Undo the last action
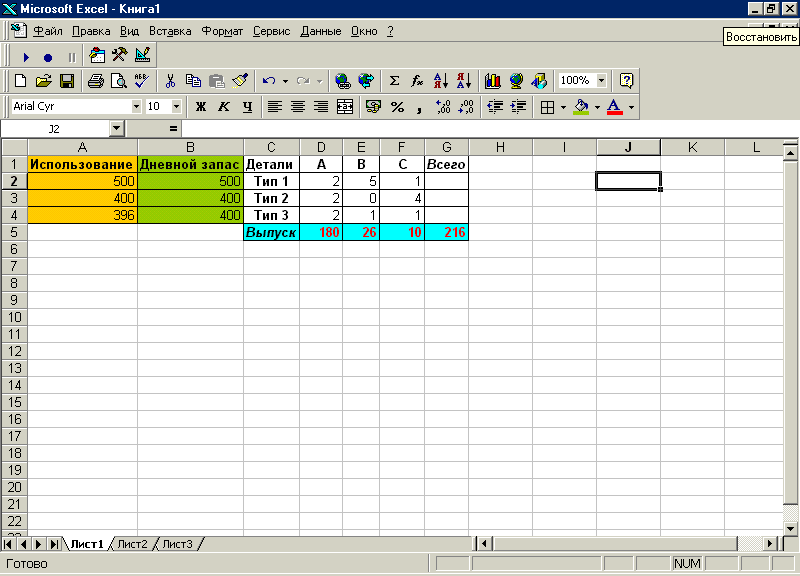Viewport: 800px width, 576px height. pyautogui.click(x=269, y=81)
